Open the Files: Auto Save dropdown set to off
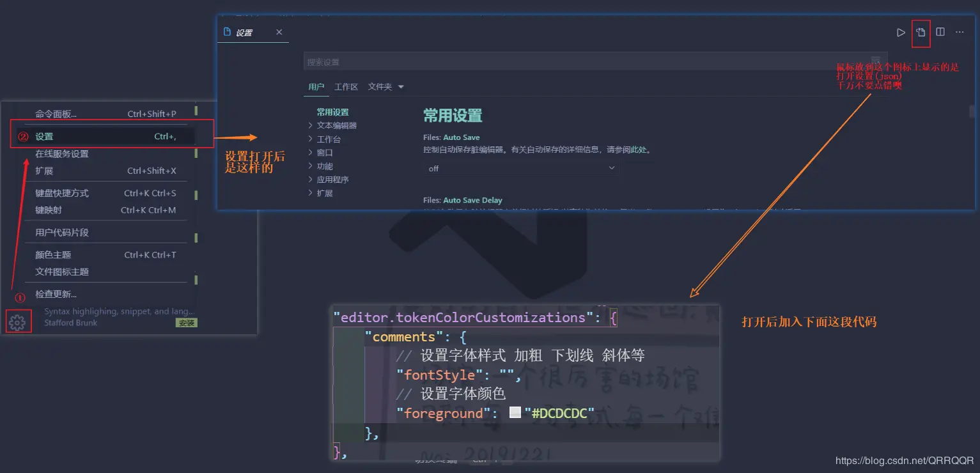The height and width of the screenshot is (473, 980). (522, 168)
